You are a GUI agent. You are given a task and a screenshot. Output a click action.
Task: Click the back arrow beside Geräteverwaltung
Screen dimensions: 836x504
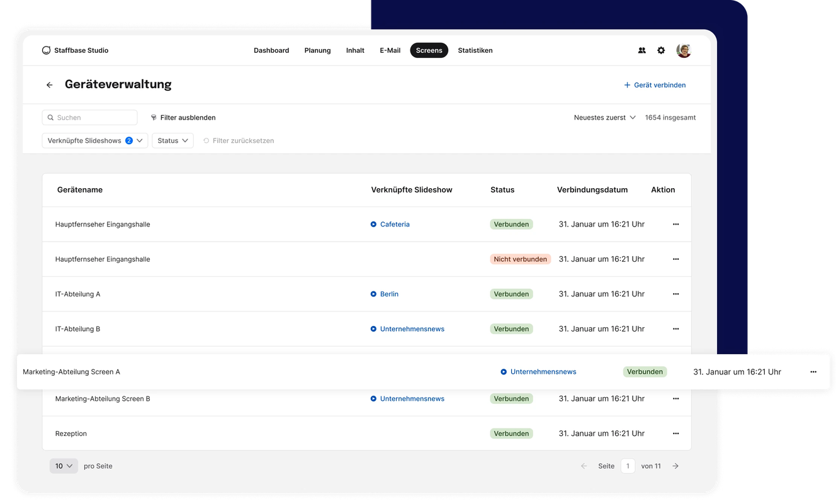pyautogui.click(x=49, y=84)
